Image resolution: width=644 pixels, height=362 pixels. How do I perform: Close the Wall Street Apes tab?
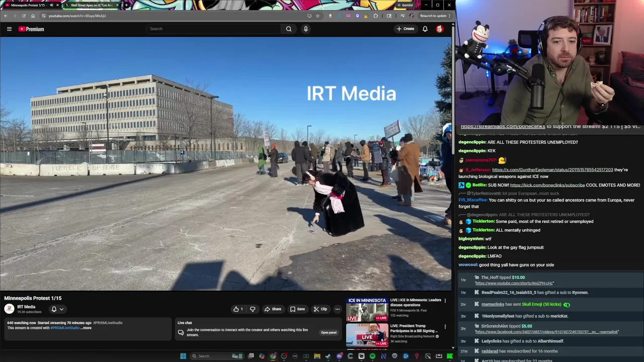click(x=118, y=5)
